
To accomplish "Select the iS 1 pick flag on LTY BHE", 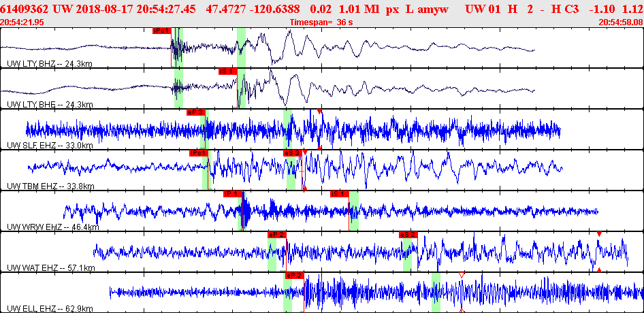I will 228,71.
